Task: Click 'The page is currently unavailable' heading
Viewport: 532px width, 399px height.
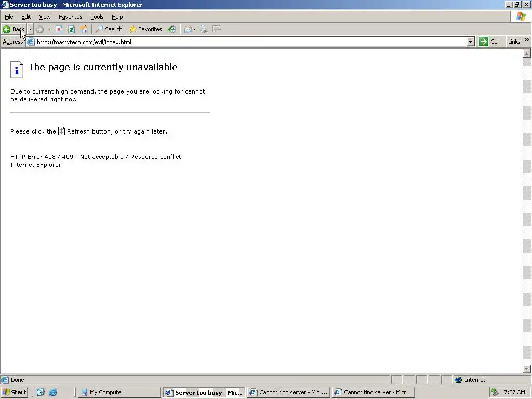Action: [103, 67]
